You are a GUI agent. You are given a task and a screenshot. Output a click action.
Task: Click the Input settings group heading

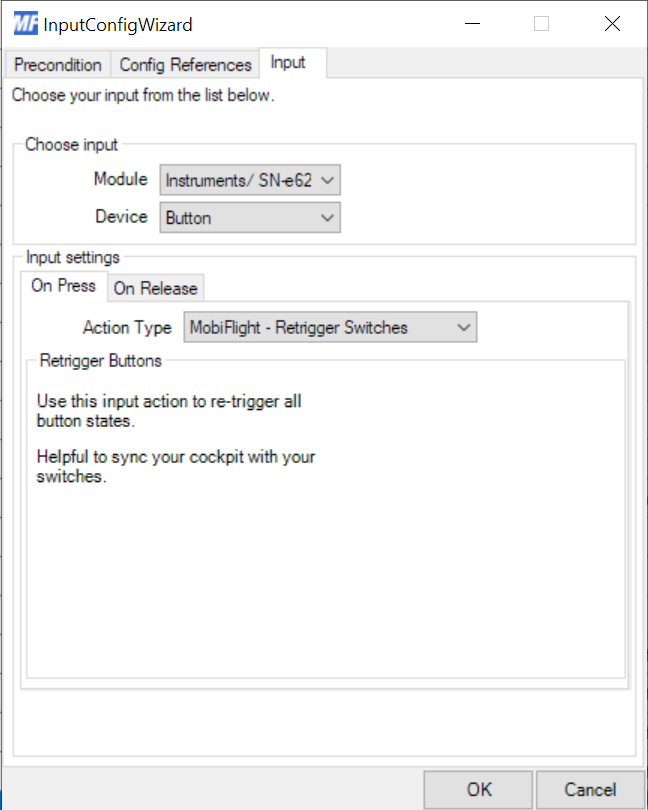point(73,257)
